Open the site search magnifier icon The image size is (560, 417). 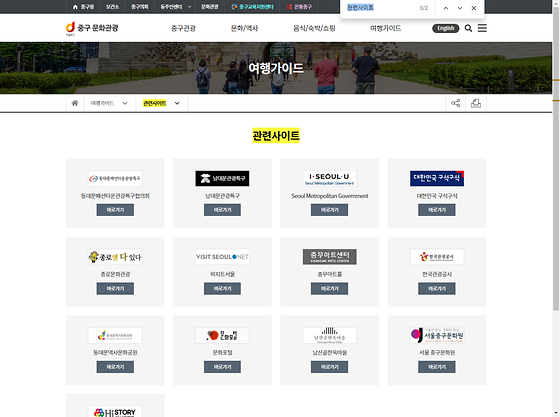click(468, 28)
